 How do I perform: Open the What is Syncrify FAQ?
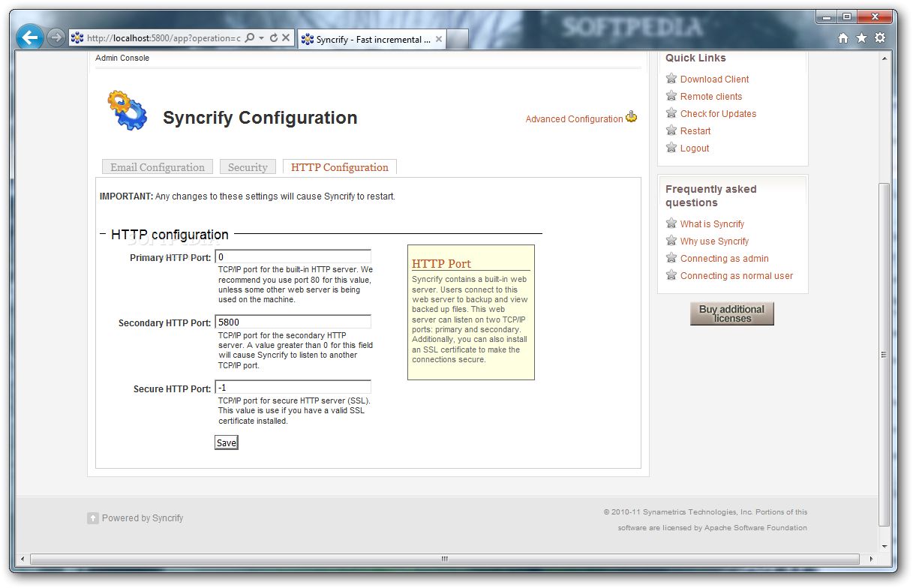[712, 223]
